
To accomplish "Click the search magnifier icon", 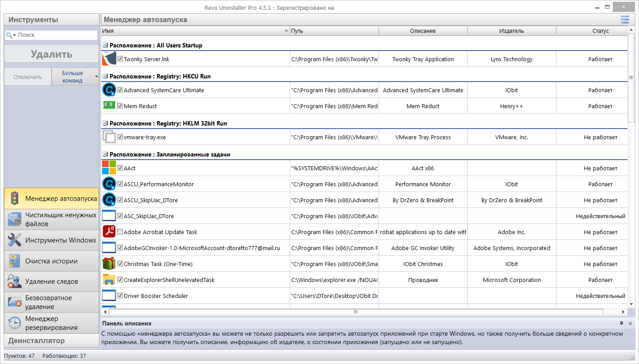I will coord(9,35).
